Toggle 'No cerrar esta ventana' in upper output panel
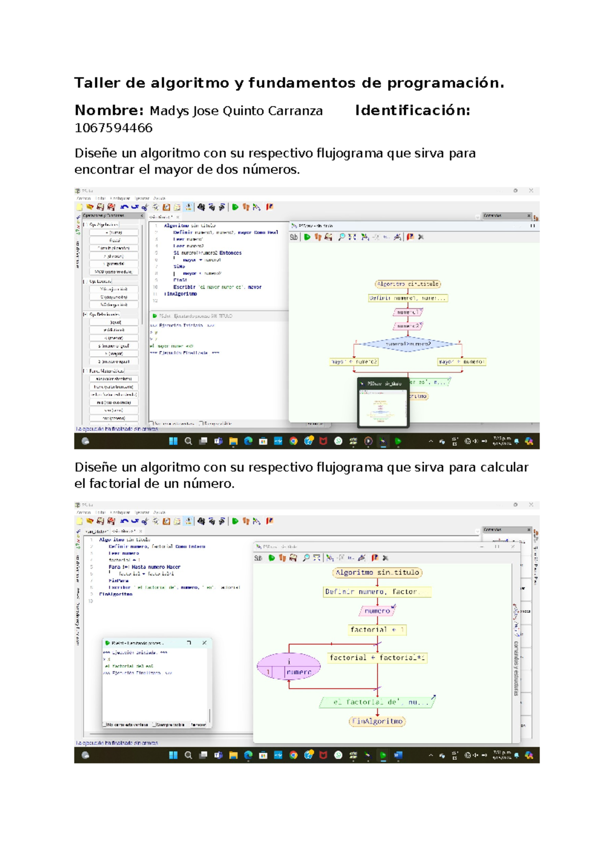The height and width of the screenshot is (868, 614). 172,424
